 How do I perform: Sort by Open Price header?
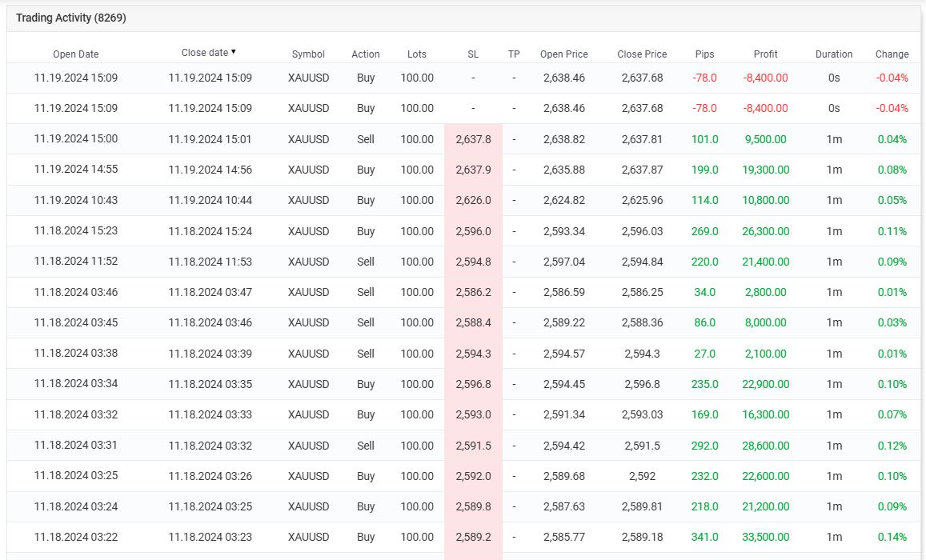pyautogui.click(x=563, y=54)
